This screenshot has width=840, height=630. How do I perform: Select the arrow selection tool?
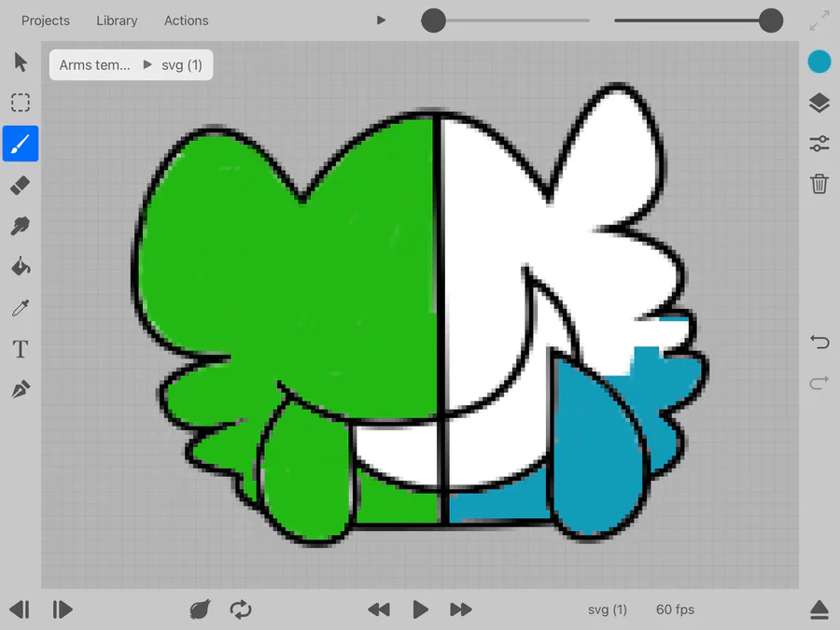pos(21,63)
